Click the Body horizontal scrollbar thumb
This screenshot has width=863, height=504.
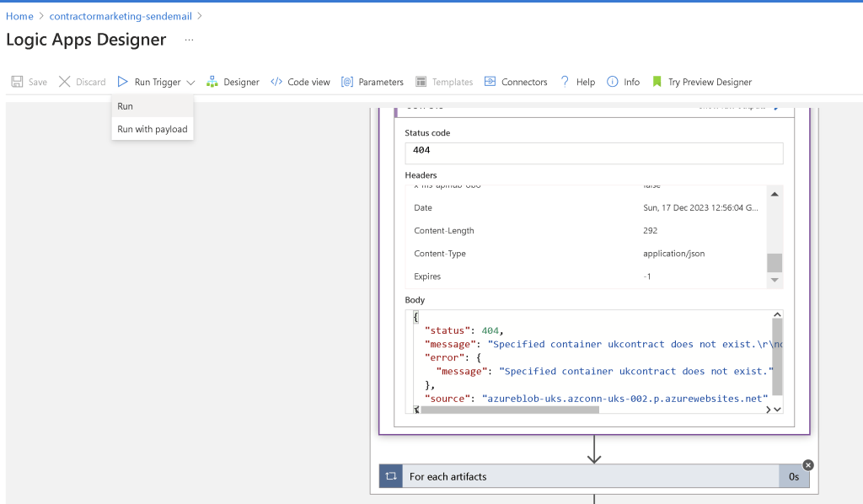pos(510,410)
